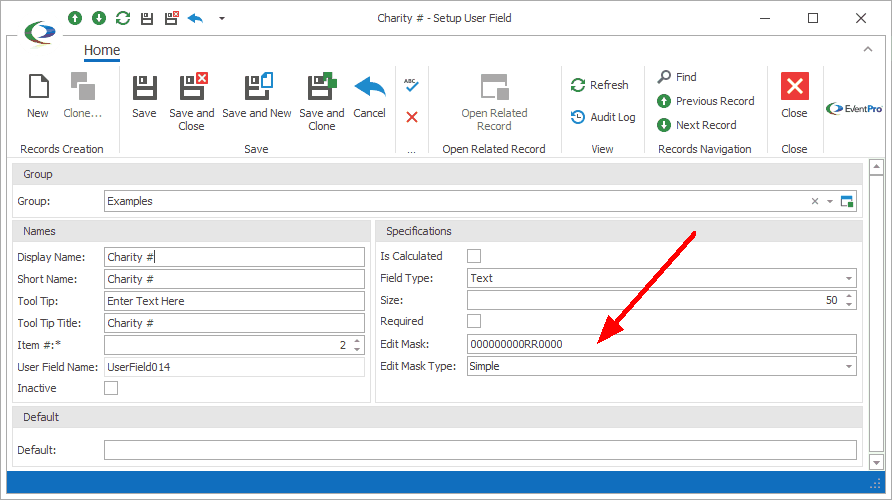892x500 pixels.
Task: Click the scrollbar up arrow
Action: 876,168
